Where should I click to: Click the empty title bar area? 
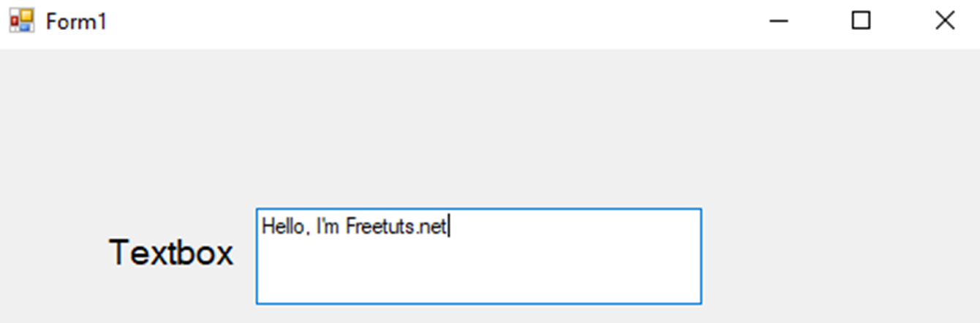pos(439,22)
